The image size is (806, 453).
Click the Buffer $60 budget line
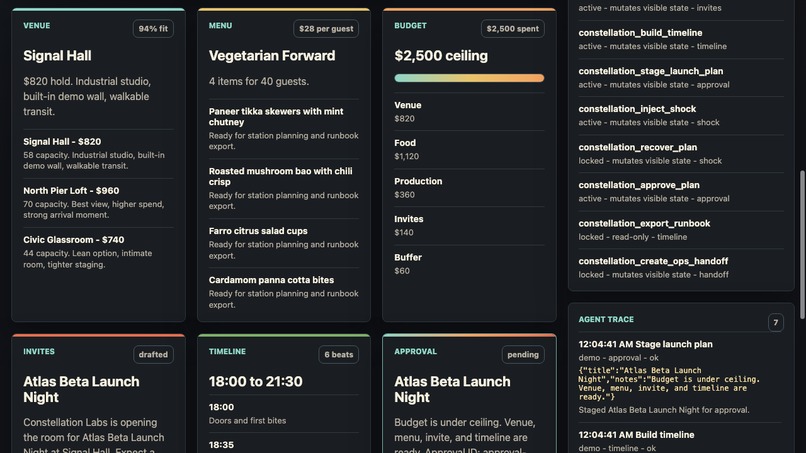(469, 264)
